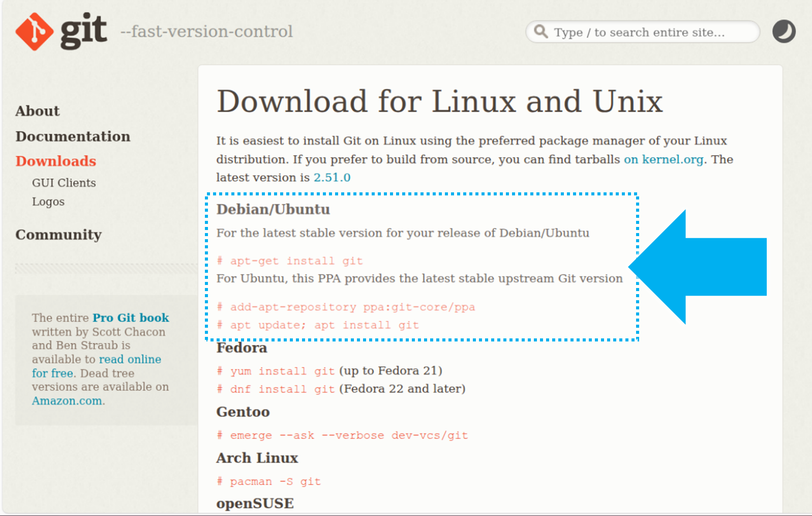Image resolution: width=812 pixels, height=516 pixels.
Task: Focus the site search input field
Action: tap(643, 32)
